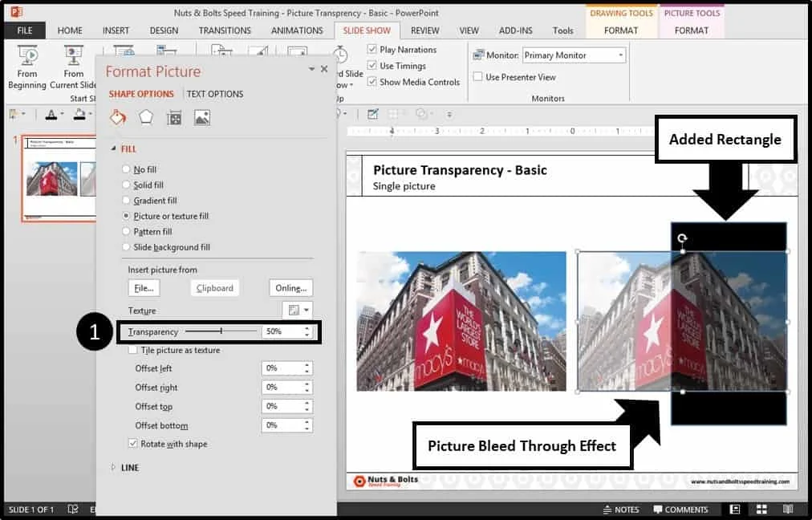Click File... insert picture button

[x=144, y=288]
